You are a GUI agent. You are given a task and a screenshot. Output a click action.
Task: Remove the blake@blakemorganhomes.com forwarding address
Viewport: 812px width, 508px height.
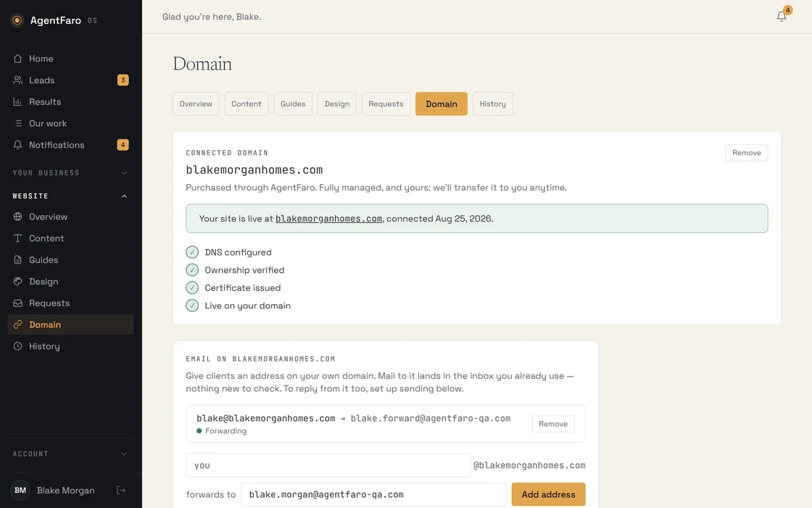(x=553, y=424)
